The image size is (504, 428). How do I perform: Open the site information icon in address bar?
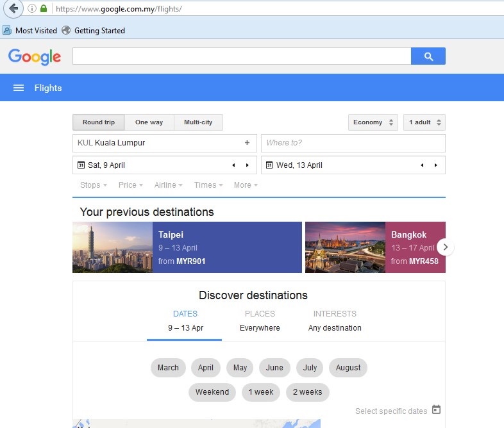[32, 9]
